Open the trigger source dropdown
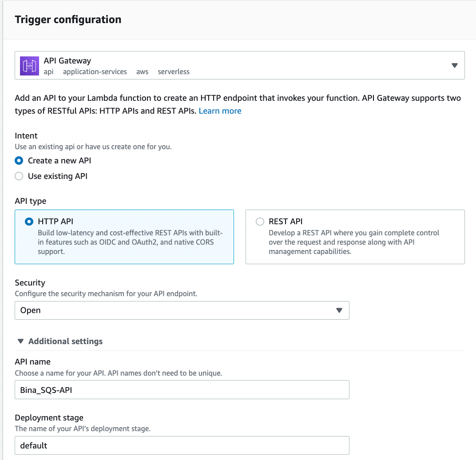The width and height of the screenshot is (476, 460). (x=454, y=65)
